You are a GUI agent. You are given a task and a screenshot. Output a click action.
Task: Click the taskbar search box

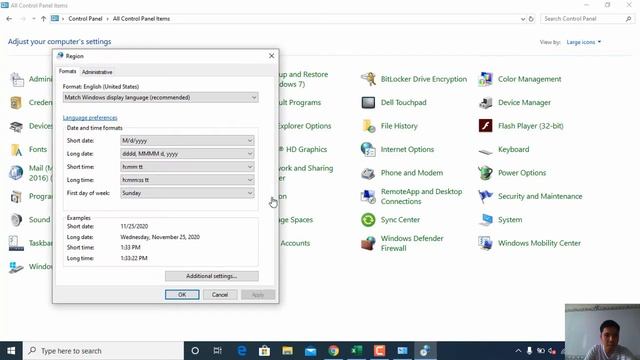[104, 351]
